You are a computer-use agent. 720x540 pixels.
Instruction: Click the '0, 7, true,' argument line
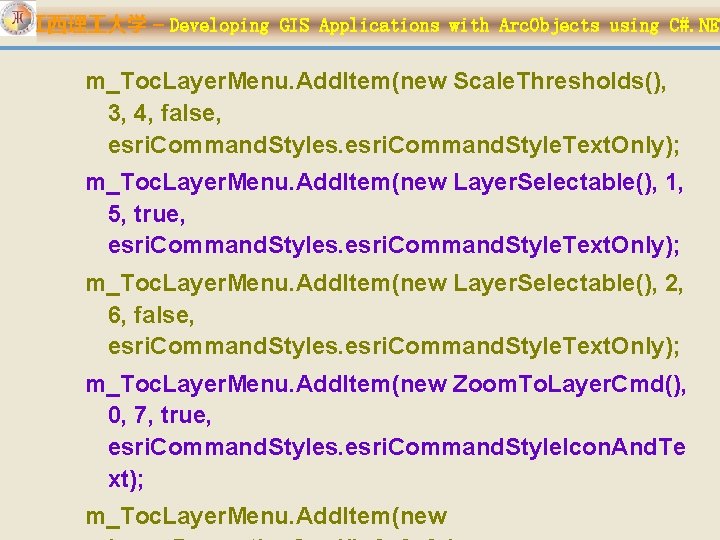point(160,416)
